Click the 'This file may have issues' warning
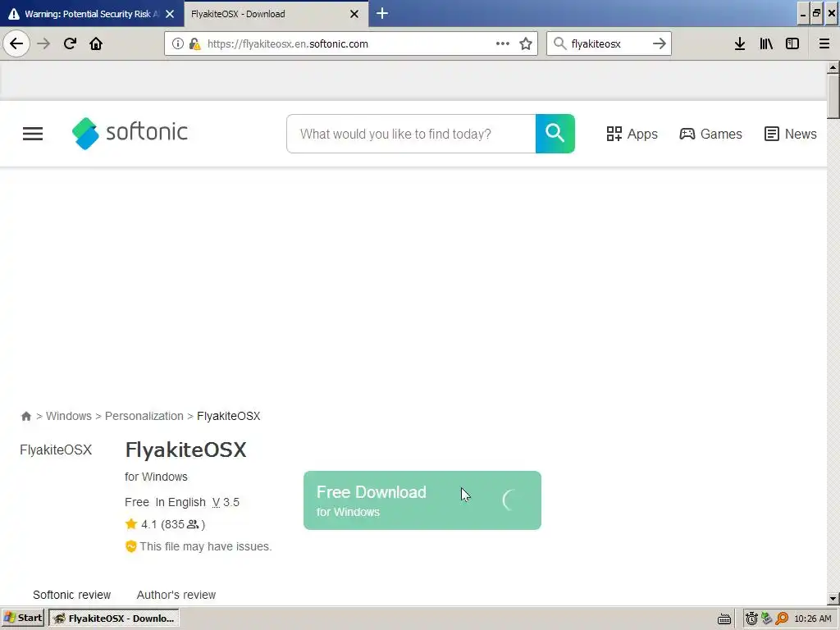This screenshot has width=840, height=630. (x=199, y=546)
